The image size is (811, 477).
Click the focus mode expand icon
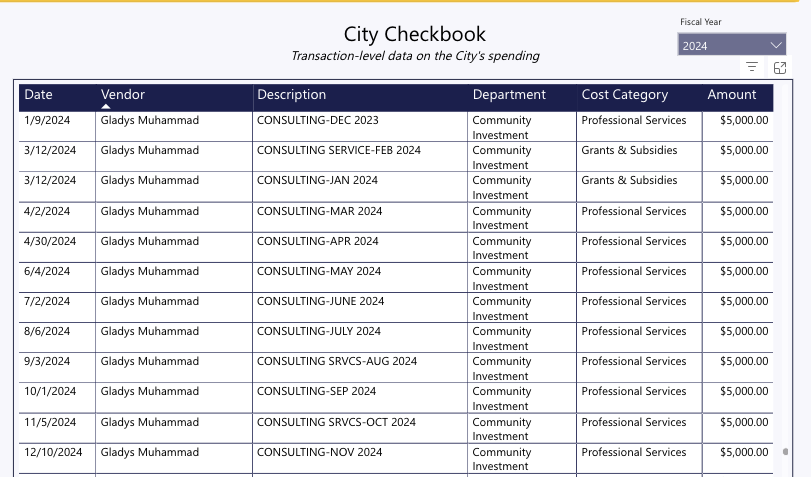[x=779, y=68]
